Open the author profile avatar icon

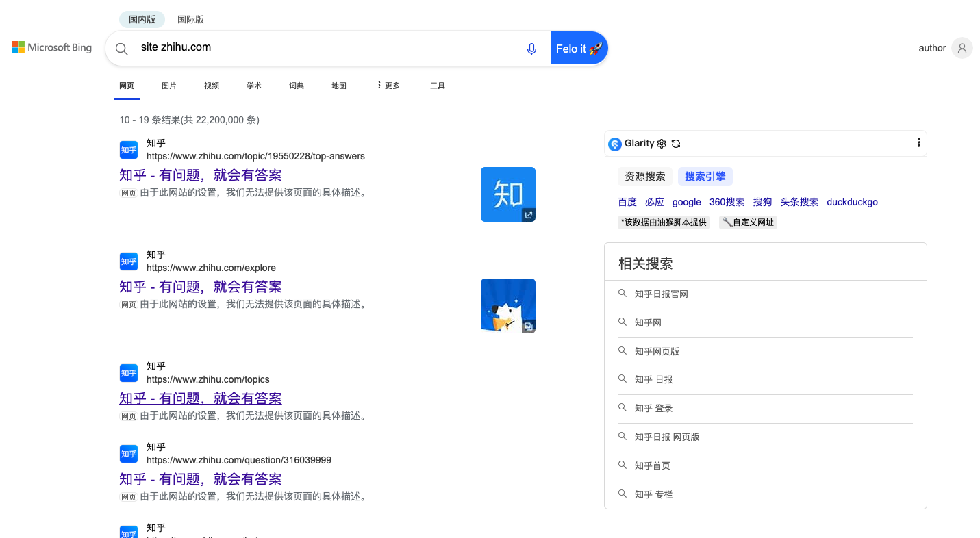pos(962,48)
